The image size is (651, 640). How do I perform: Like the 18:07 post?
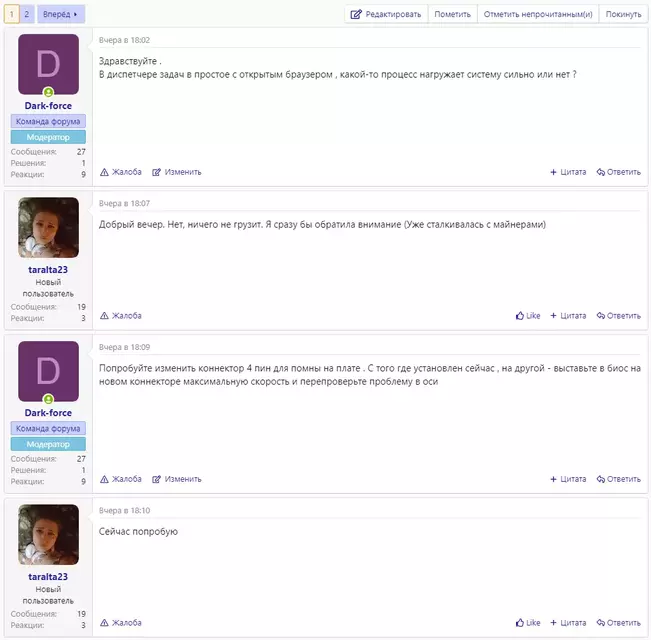pos(528,316)
